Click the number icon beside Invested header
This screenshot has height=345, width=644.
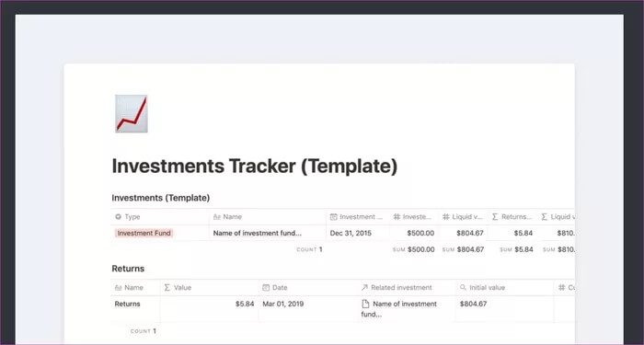pyautogui.click(x=397, y=217)
